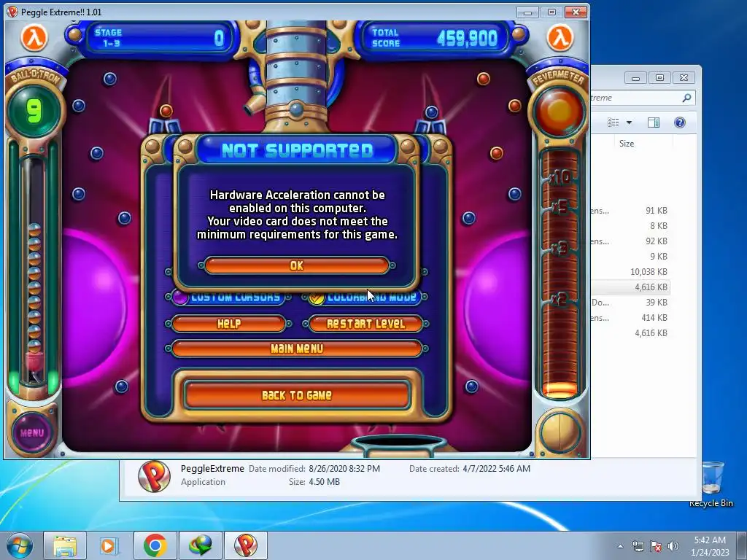
Task: Launch Windows Media Player from taskbar
Action: (x=109, y=545)
